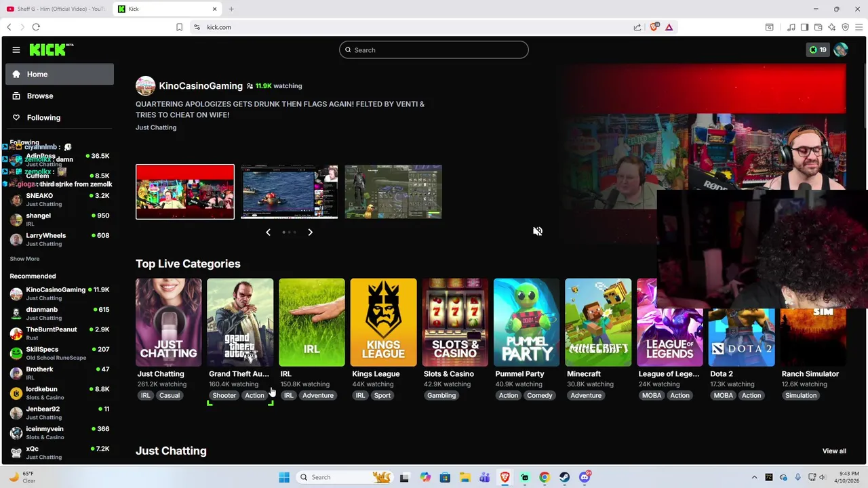
Task: Select the third featured stream thumbnail
Action: tap(393, 192)
